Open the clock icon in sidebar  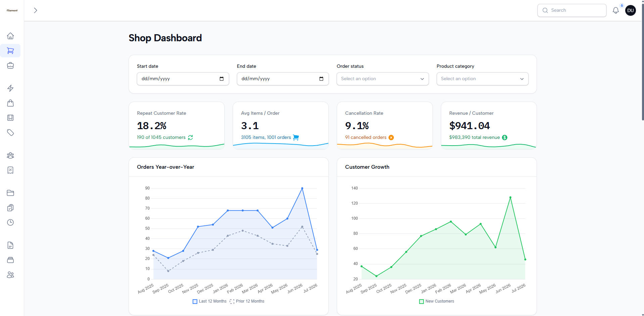point(10,222)
